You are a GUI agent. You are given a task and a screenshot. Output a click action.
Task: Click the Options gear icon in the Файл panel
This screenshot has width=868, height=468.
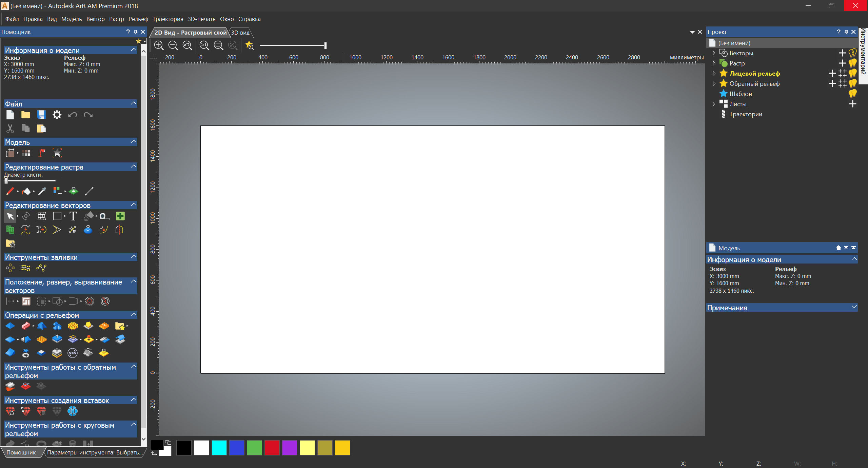(57, 115)
